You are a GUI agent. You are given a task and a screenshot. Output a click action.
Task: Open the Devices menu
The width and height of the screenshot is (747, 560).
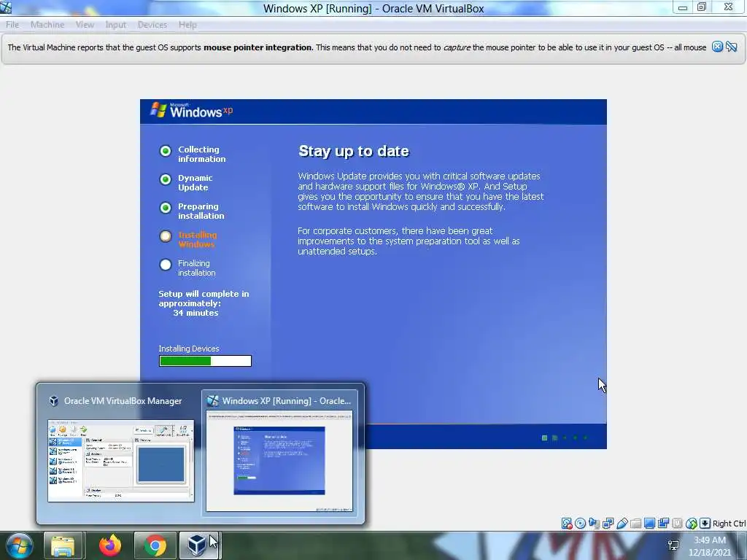[152, 25]
